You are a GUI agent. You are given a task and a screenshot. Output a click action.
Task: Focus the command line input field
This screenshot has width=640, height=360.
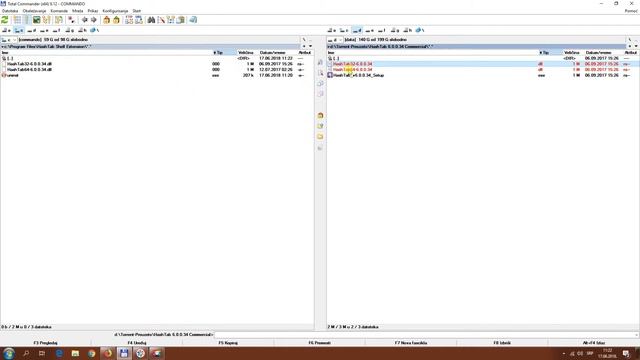coord(426,335)
